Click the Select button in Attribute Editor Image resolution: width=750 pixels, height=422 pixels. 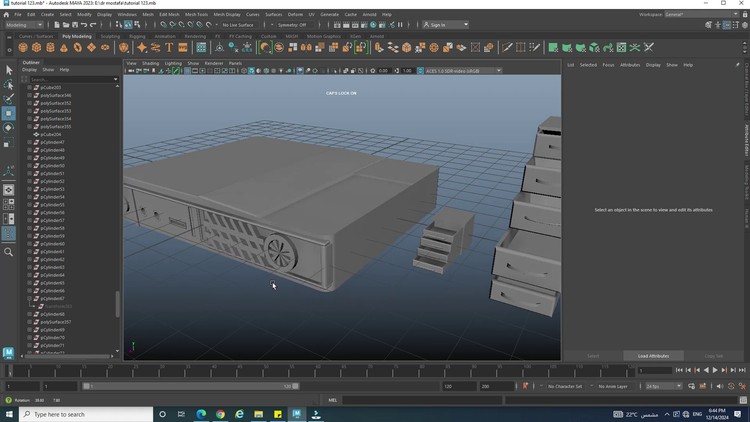click(x=593, y=356)
